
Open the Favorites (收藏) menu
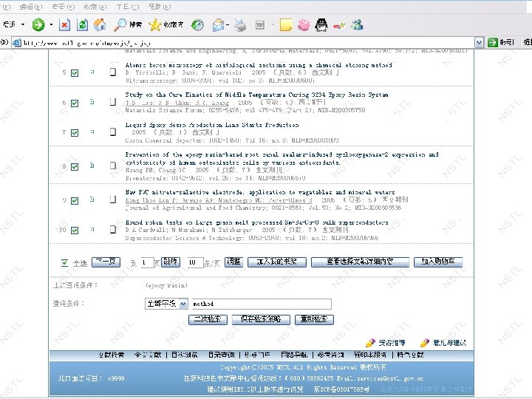coord(95,7)
